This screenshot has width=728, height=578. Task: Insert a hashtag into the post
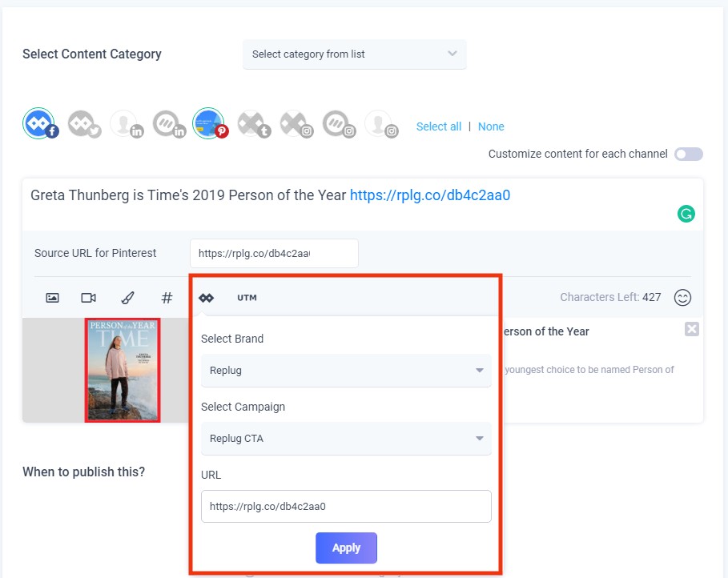[x=167, y=297]
